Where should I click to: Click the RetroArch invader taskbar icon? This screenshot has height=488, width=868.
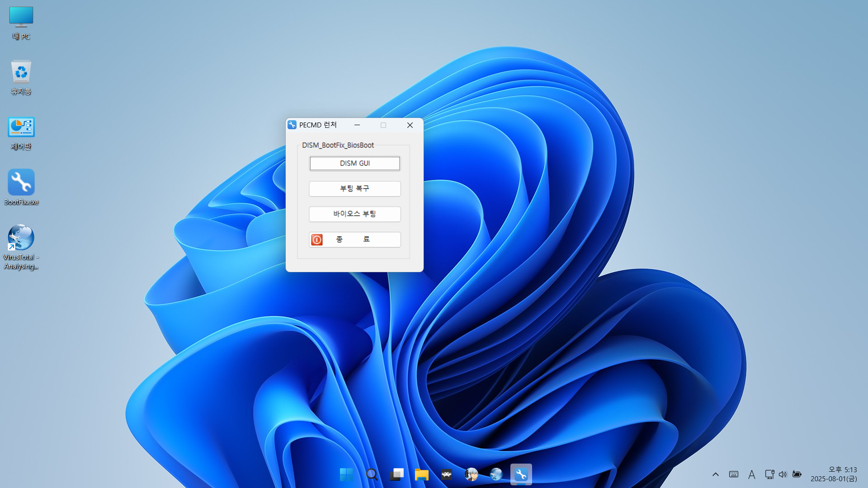(x=446, y=474)
